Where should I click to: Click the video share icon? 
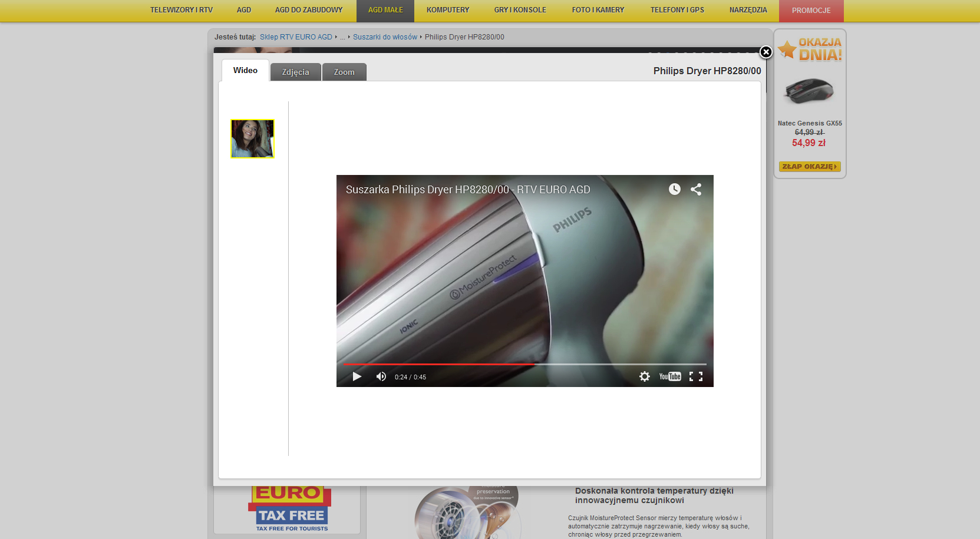click(696, 189)
